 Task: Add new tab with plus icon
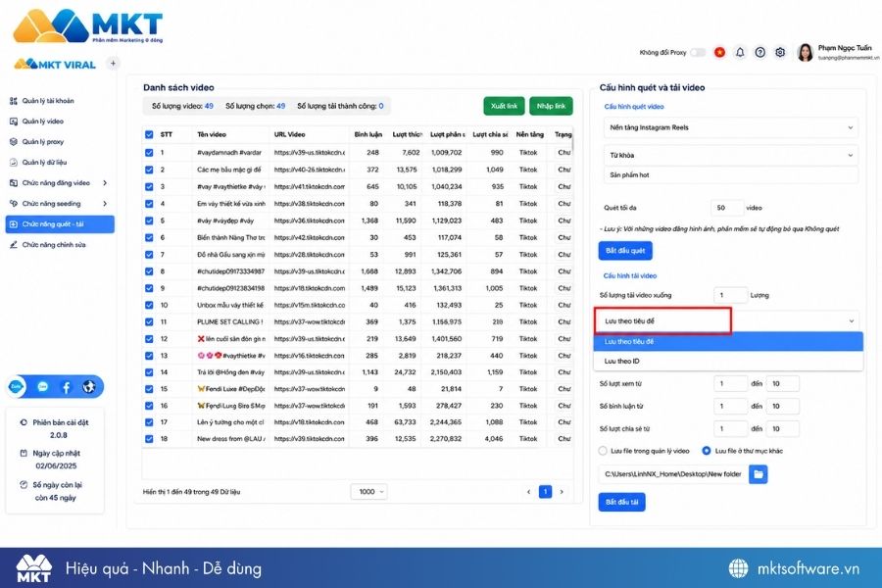coord(113,63)
